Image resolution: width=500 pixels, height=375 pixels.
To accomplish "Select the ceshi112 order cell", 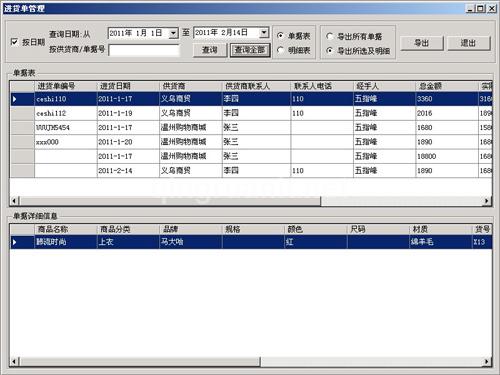I will pos(66,113).
